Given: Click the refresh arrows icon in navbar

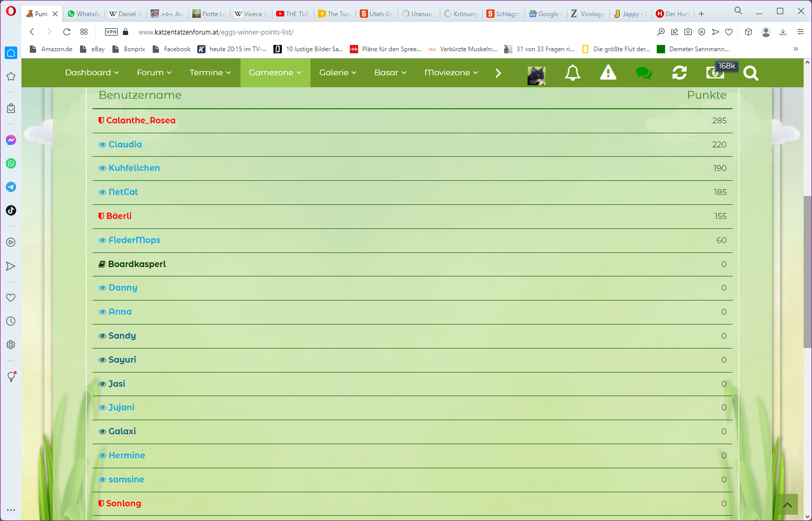Looking at the screenshot, I should 679,73.
